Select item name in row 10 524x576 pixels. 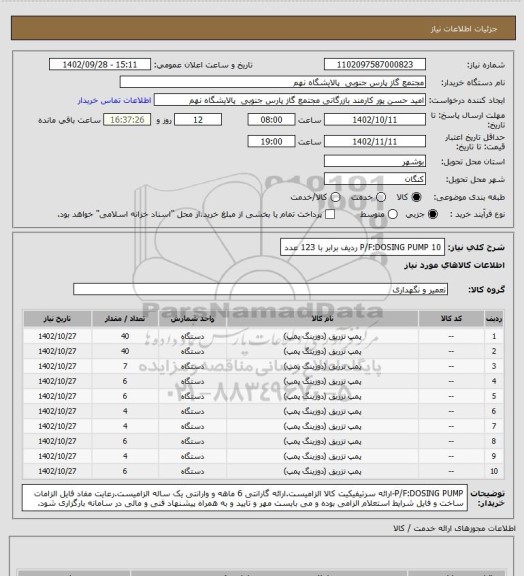(x=322, y=471)
